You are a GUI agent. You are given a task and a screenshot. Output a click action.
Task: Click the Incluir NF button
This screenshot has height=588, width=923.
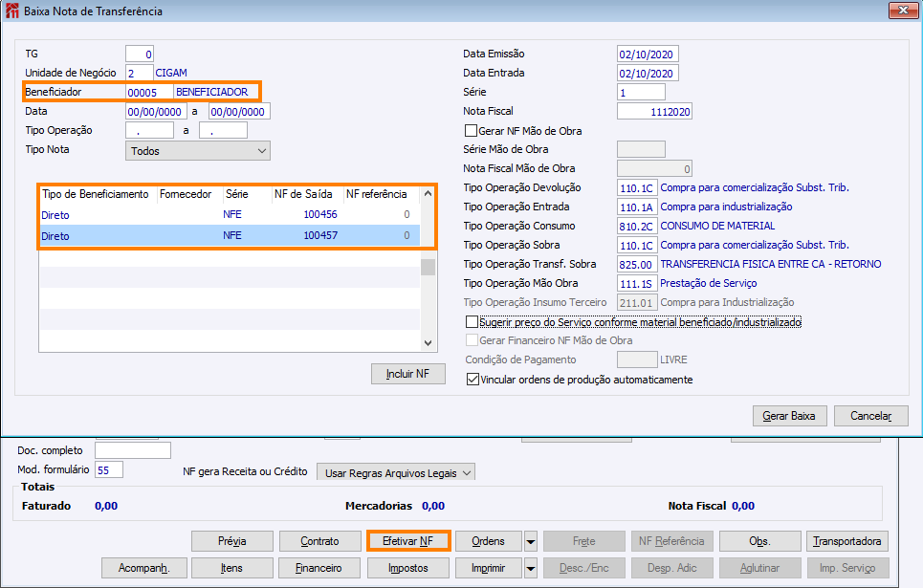coord(407,374)
